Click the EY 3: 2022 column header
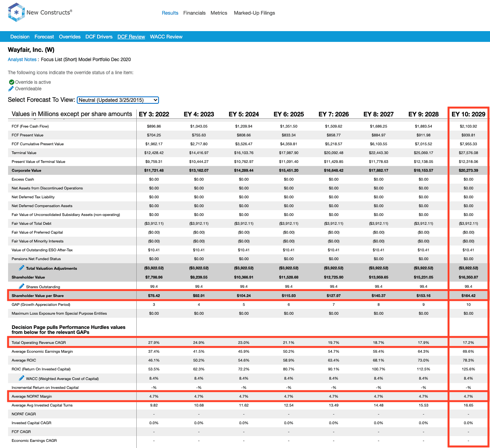 point(154,114)
